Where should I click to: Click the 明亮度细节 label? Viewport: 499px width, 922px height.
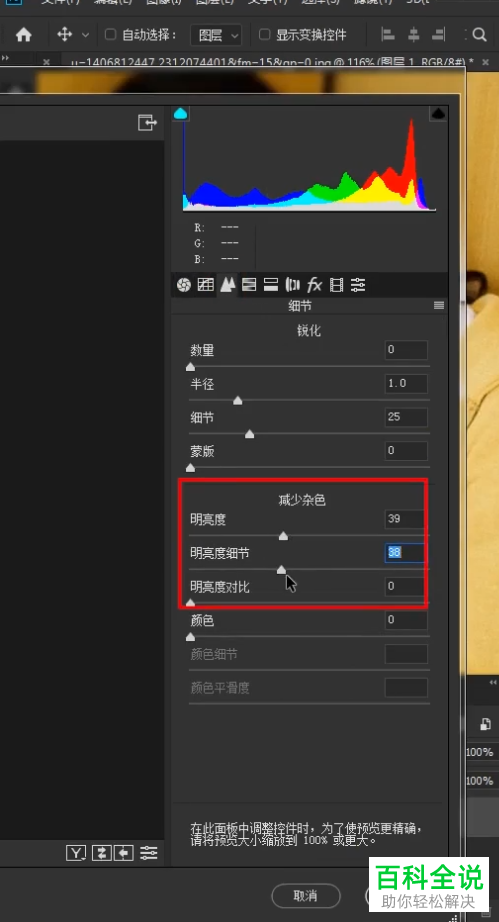[220, 553]
